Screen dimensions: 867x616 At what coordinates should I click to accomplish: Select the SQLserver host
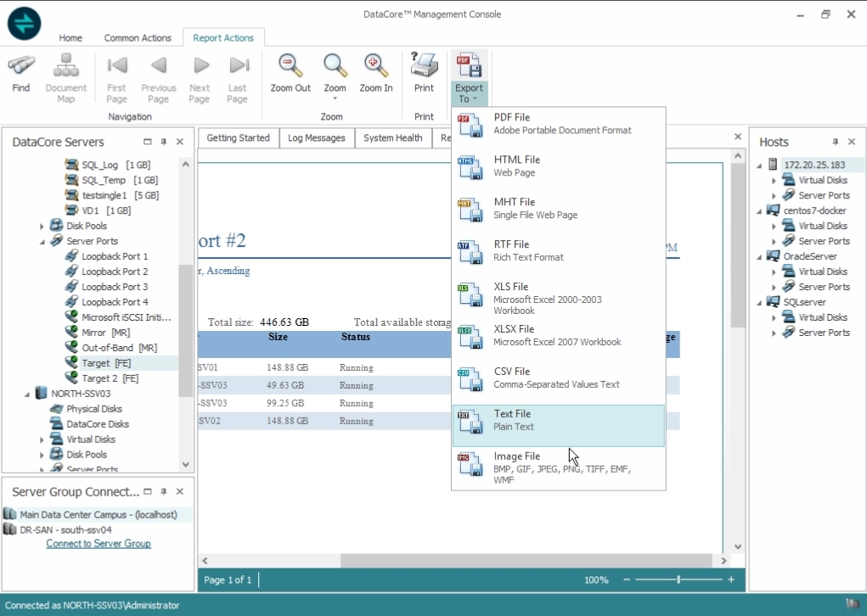tap(804, 302)
